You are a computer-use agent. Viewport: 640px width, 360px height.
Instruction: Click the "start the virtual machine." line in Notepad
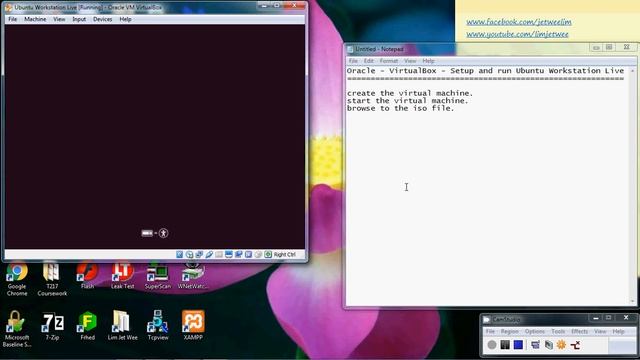pyautogui.click(x=408, y=100)
